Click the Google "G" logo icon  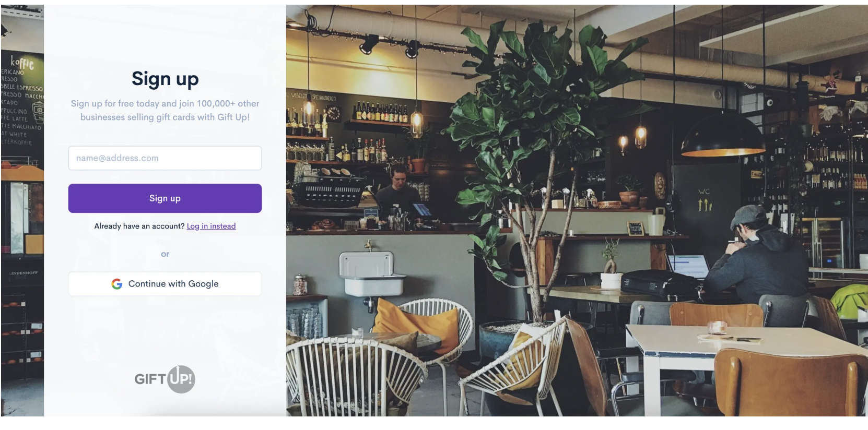pyautogui.click(x=117, y=284)
